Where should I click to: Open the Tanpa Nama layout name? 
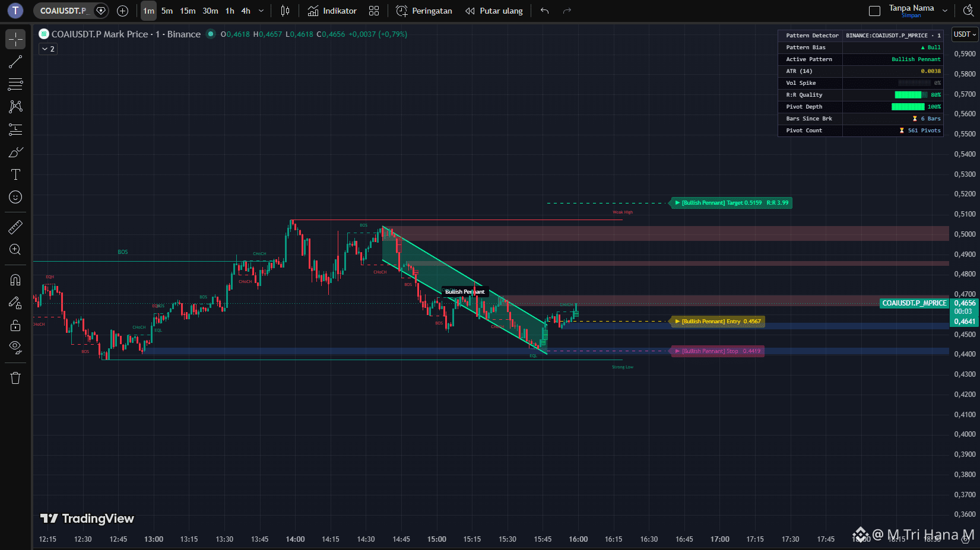click(x=911, y=8)
